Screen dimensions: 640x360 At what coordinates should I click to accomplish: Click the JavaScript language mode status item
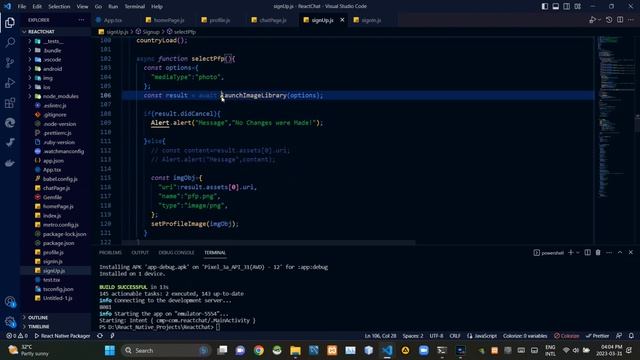[x=482, y=336]
